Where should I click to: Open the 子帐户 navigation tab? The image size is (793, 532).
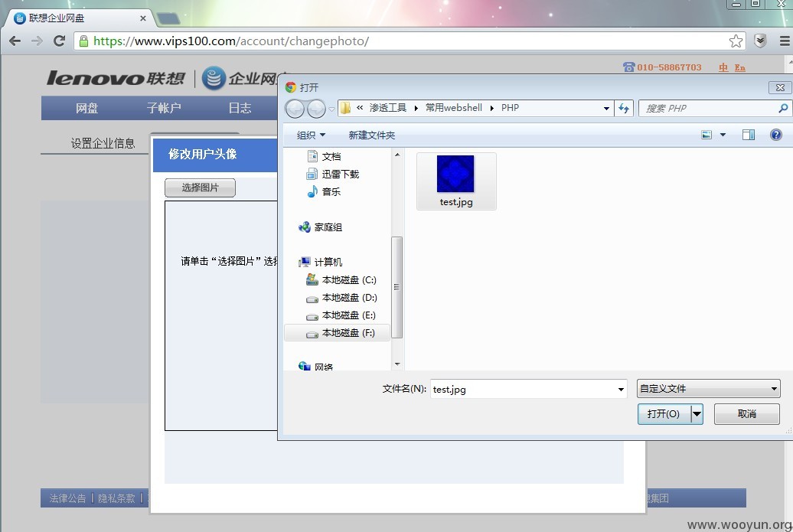pos(164,108)
